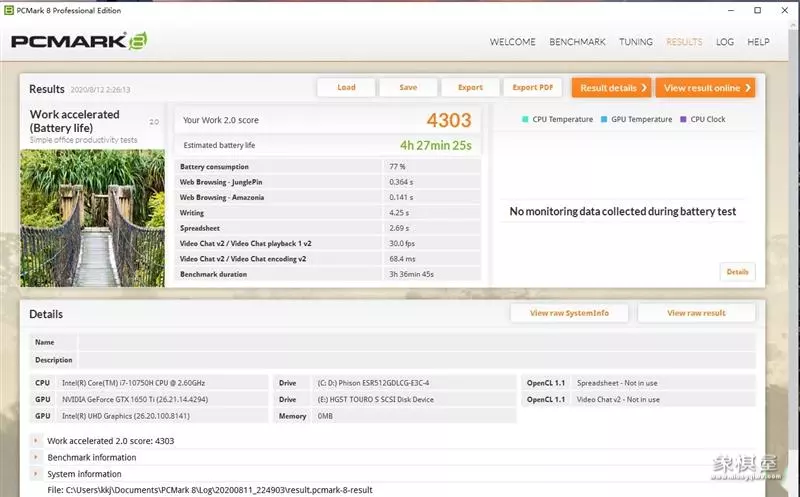
Task: Click the Load button
Action: (346, 88)
